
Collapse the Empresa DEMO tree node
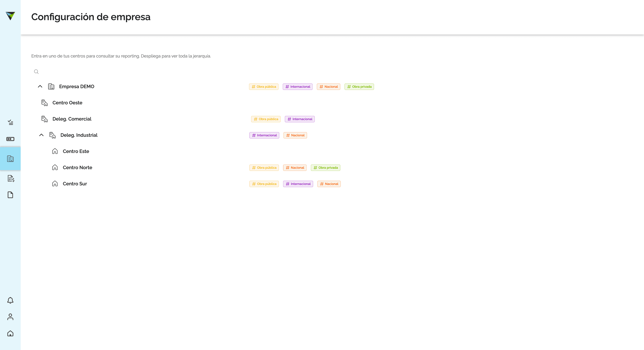pyautogui.click(x=40, y=87)
